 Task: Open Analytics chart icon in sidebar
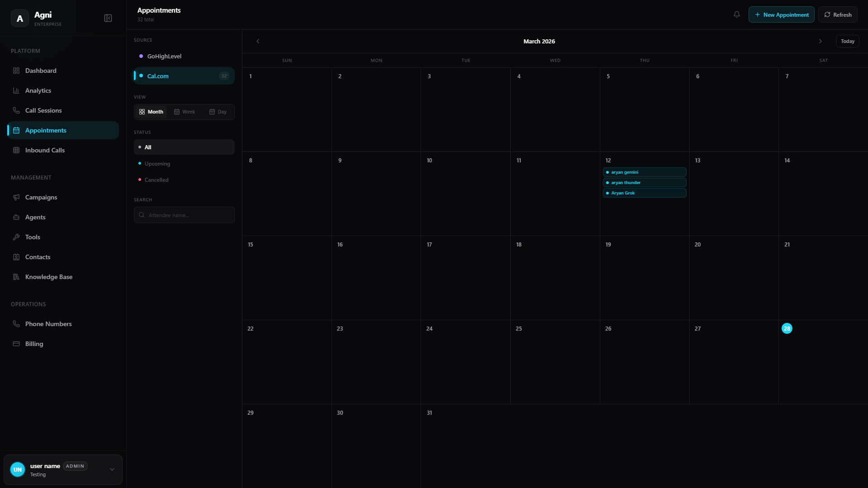point(16,90)
